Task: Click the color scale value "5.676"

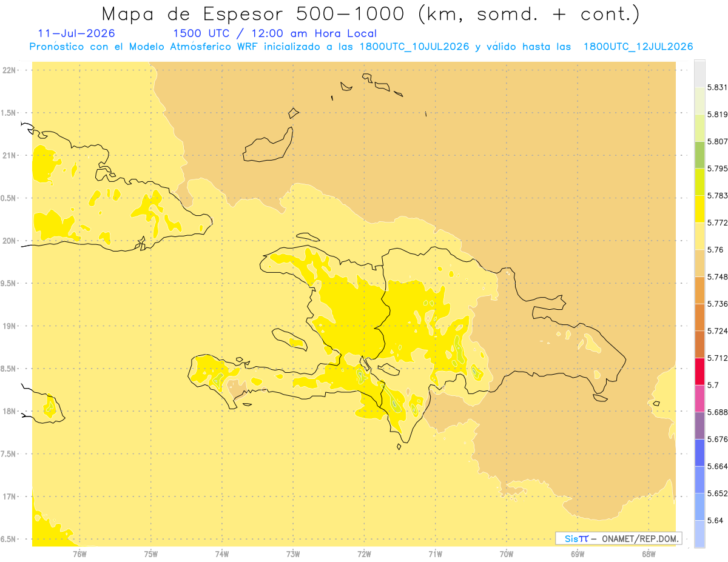Action: click(718, 440)
